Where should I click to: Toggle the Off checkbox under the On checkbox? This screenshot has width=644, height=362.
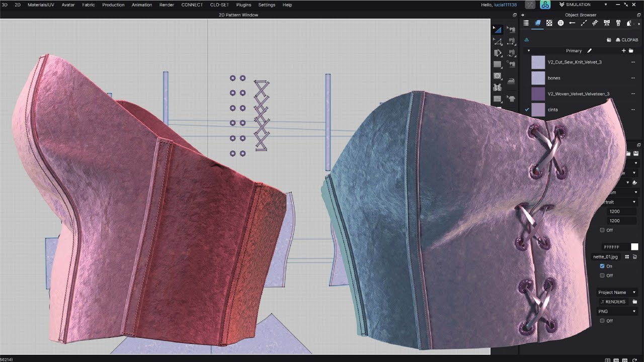[x=602, y=276]
